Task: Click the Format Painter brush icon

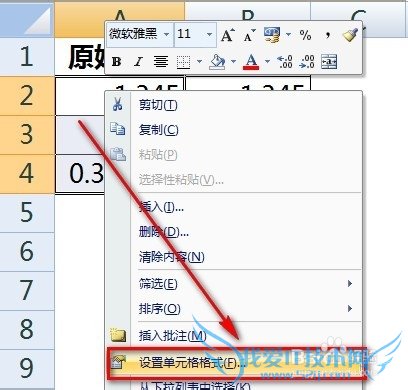Action: [350, 35]
